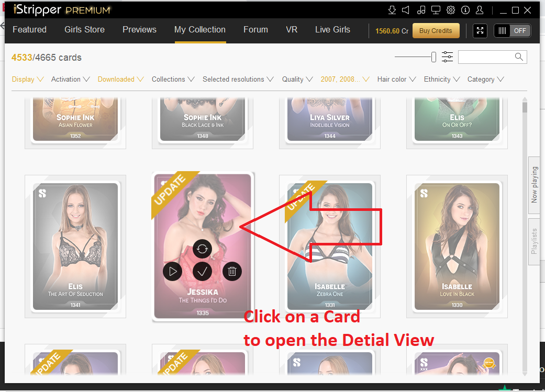545x392 pixels.
Task: Open the settings gear icon
Action: pyautogui.click(x=451, y=10)
